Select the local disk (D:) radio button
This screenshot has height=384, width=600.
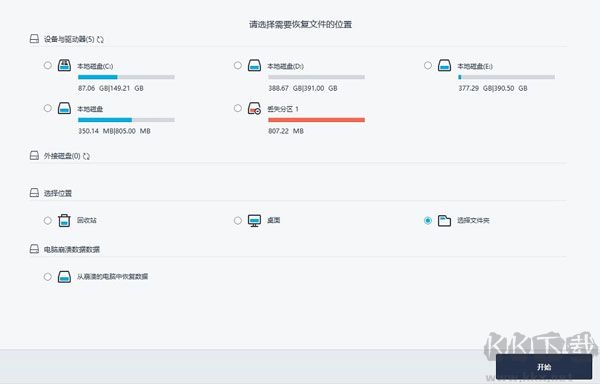[238, 65]
